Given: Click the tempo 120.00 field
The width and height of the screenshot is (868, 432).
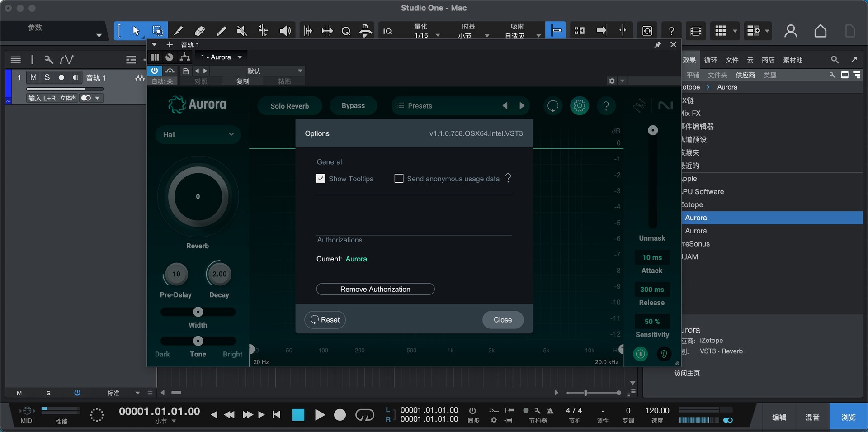Looking at the screenshot, I should pos(657,410).
